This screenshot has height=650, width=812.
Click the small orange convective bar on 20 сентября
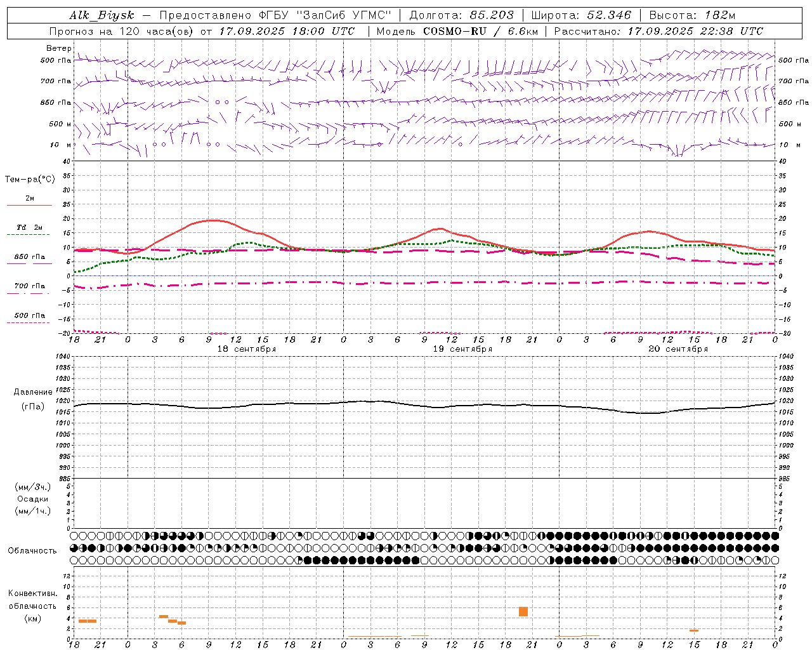point(694,630)
